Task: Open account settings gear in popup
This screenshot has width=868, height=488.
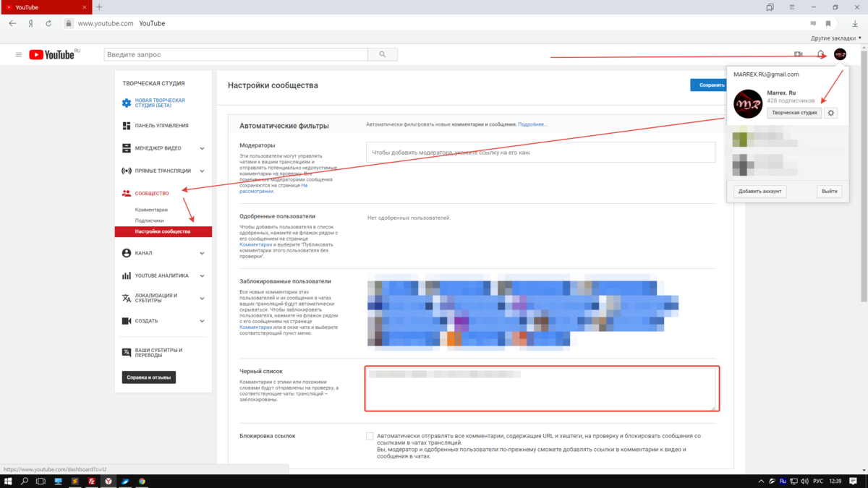Action: point(831,113)
